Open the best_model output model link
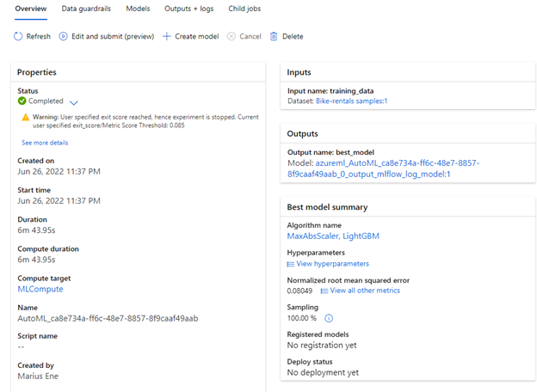Image resolution: width=537 pixels, height=392 pixels. click(x=383, y=168)
